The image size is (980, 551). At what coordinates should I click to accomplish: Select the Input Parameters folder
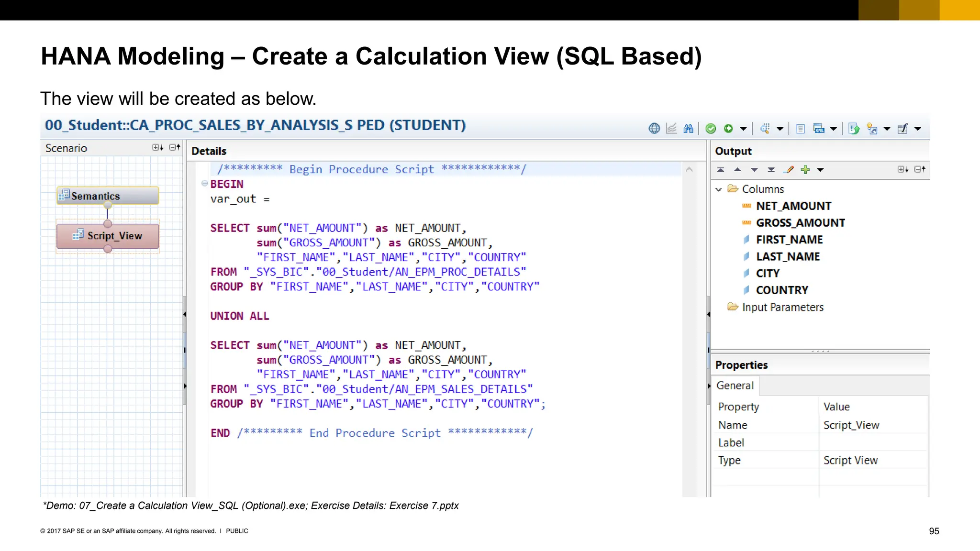[x=776, y=307]
